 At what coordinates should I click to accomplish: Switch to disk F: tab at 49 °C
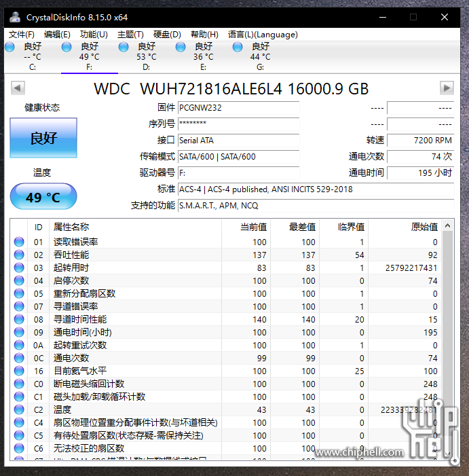click(89, 56)
